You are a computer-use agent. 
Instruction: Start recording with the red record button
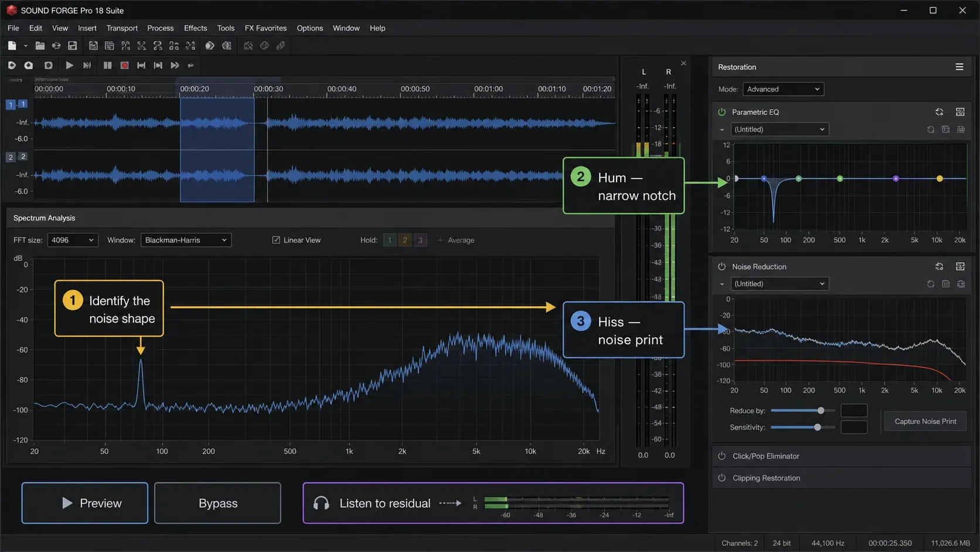(x=124, y=65)
